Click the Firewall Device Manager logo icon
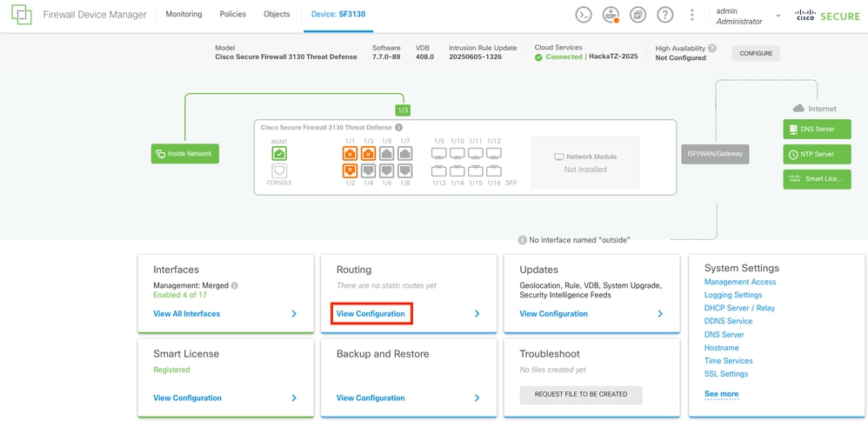 [22, 15]
